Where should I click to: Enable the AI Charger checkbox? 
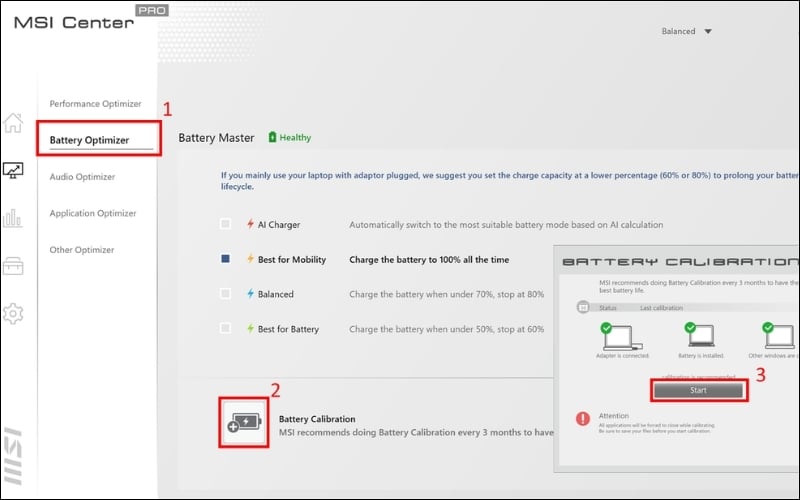pos(226,224)
